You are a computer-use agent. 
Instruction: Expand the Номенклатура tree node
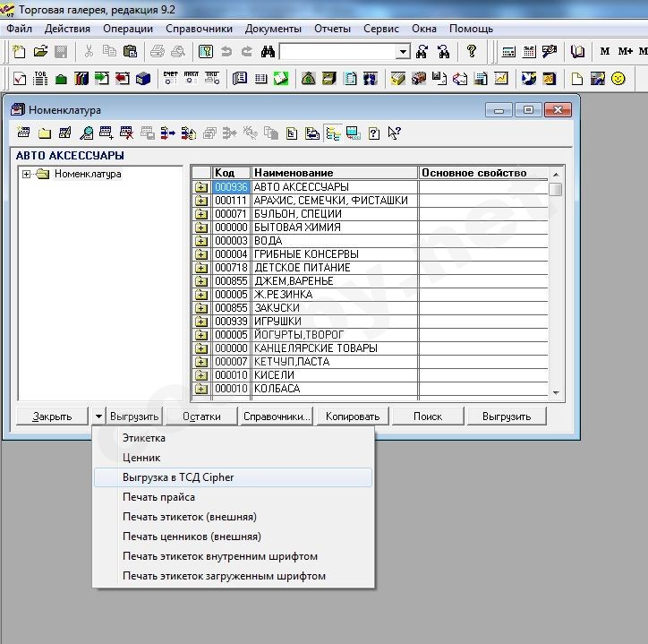pos(27,175)
